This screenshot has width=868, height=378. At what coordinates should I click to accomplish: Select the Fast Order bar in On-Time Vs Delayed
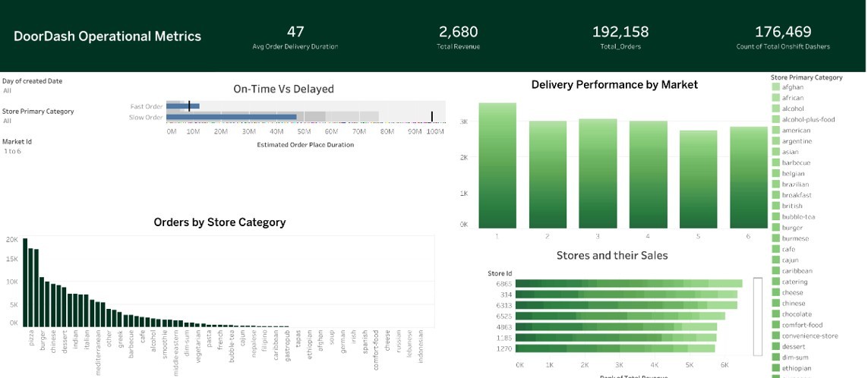coord(183,106)
